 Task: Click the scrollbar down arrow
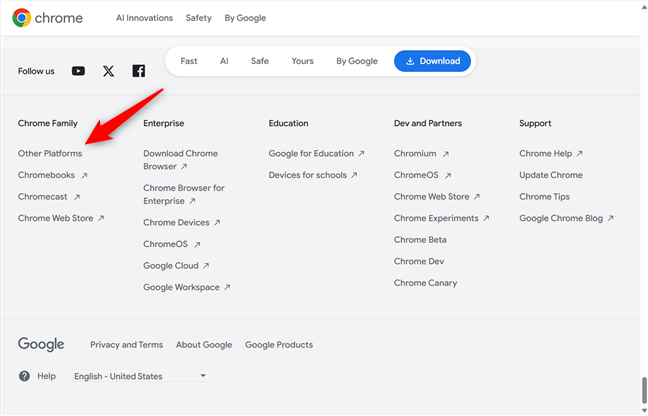644,411
